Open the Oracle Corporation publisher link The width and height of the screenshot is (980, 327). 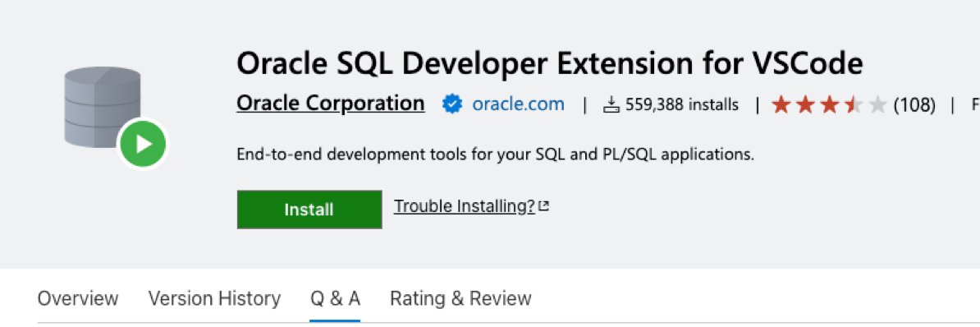click(x=331, y=104)
